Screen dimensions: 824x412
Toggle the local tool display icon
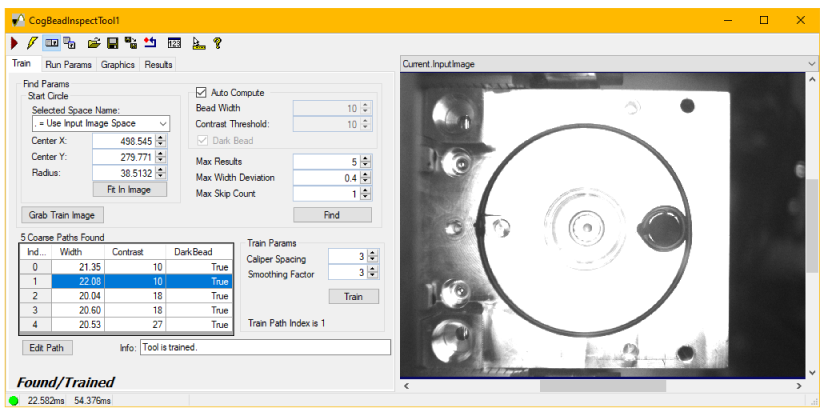pos(52,43)
